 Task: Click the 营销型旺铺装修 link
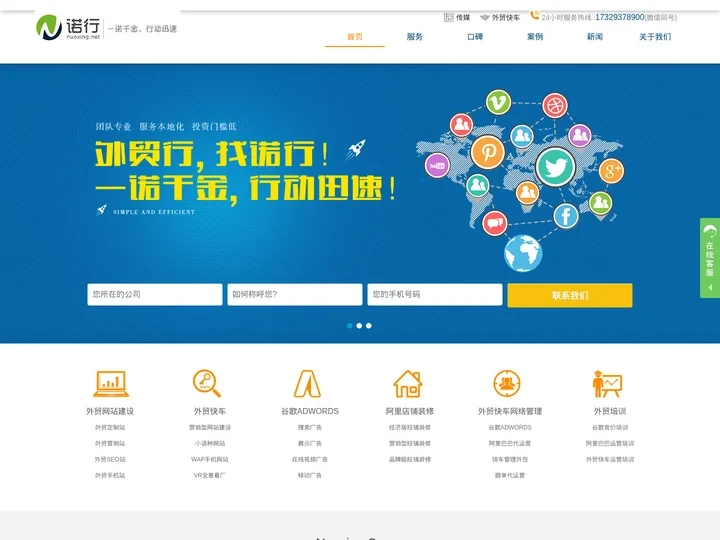(x=410, y=443)
